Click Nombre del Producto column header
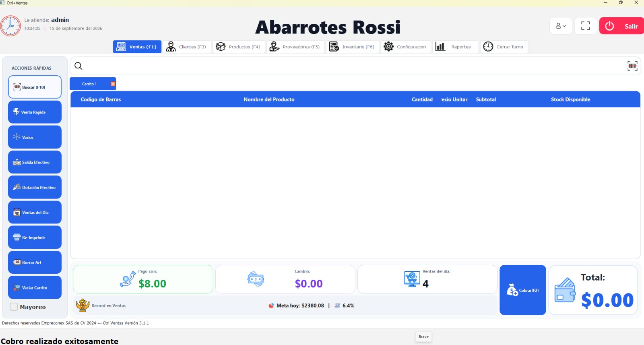Image resolution: width=644 pixels, height=345 pixels. click(269, 99)
